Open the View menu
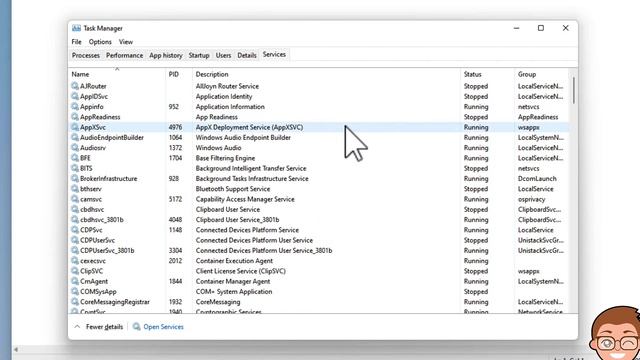Screen dimensions: 640x360 [126, 42]
